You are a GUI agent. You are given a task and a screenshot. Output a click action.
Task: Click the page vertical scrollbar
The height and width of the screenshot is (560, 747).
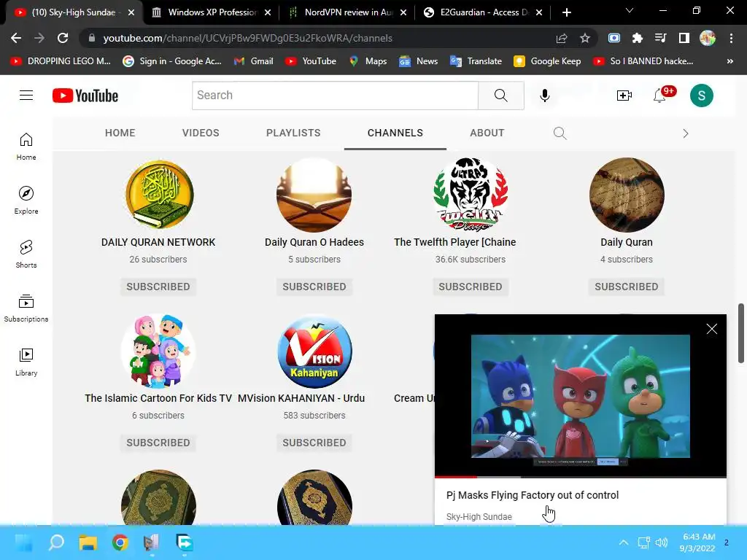pyautogui.click(x=741, y=333)
